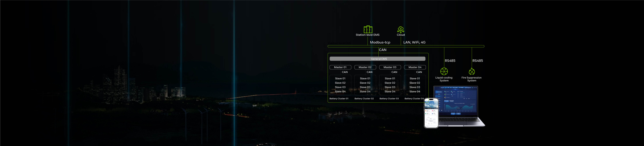Select 'Slave 04' in Battery Cluster 02

365,92
